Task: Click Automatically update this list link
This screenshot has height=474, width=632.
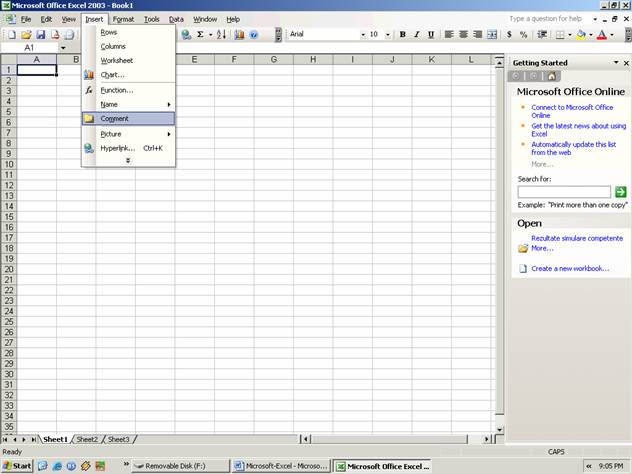Action: click(x=574, y=148)
